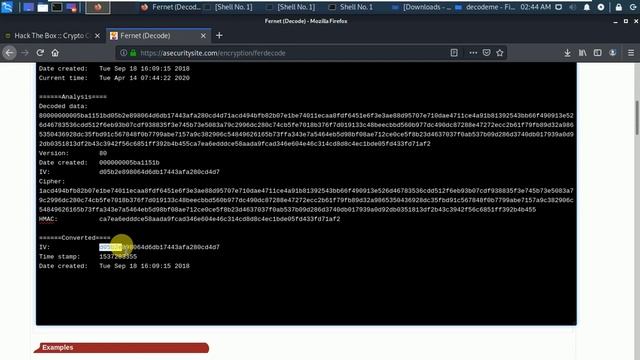Switch to Fernet (Decode) taskbar window
The height and width of the screenshot is (360, 640).
pos(170,7)
